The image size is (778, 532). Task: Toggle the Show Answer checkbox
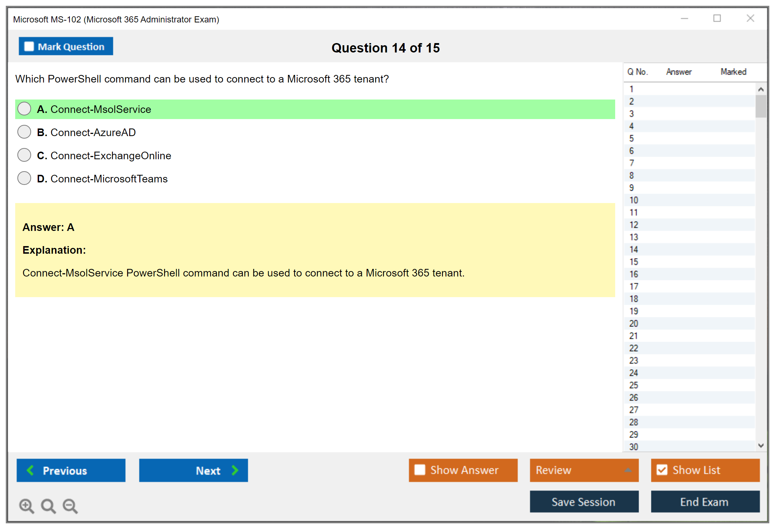point(420,470)
